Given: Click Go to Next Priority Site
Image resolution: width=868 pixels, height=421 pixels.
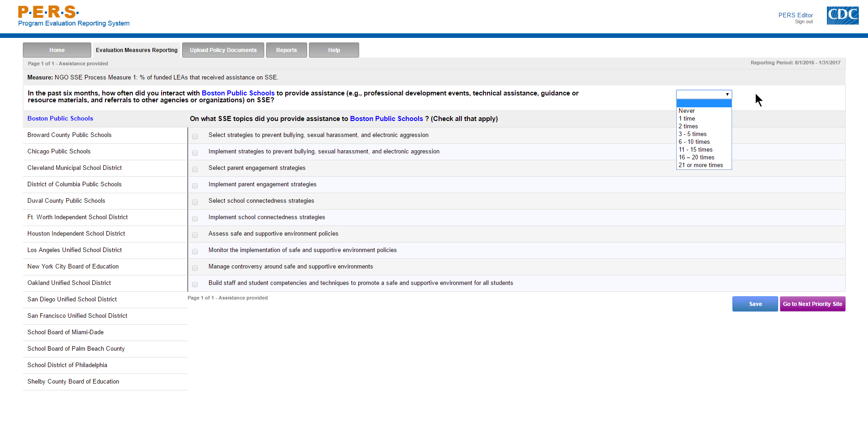Looking at the screenshot, I should 813,304.
